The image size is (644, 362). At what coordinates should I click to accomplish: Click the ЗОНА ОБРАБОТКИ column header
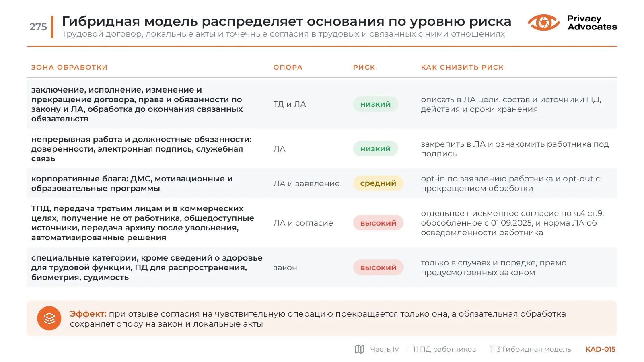click(x=69, y=67)
